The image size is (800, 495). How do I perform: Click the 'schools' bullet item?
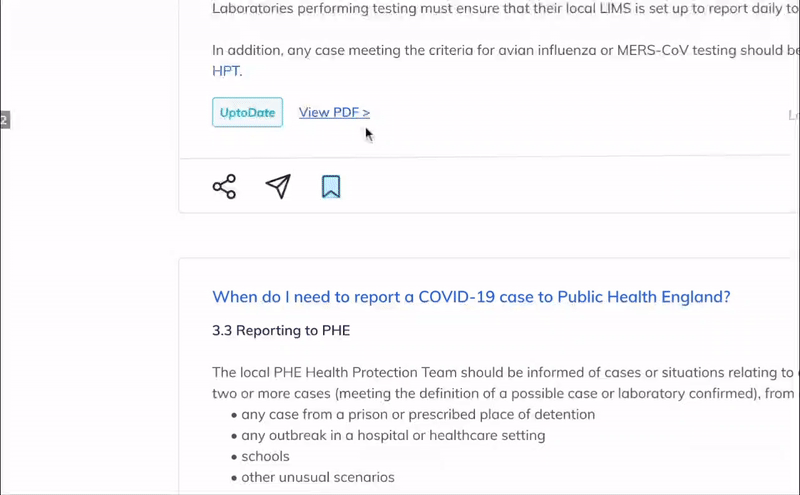(x=260, y=456)
